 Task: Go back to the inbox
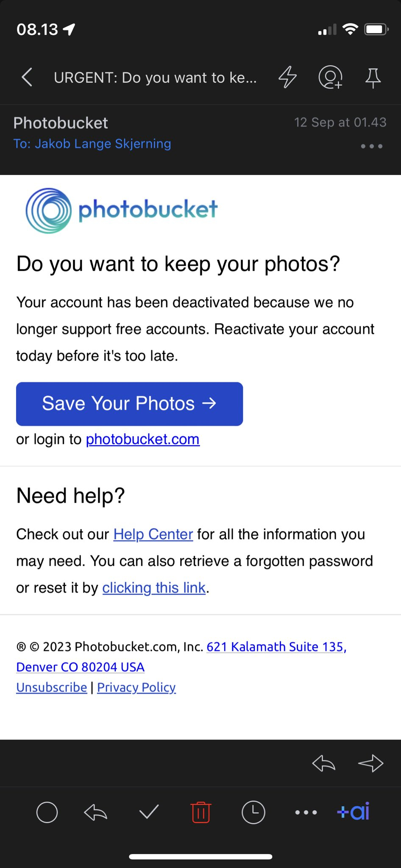point(26,78)
